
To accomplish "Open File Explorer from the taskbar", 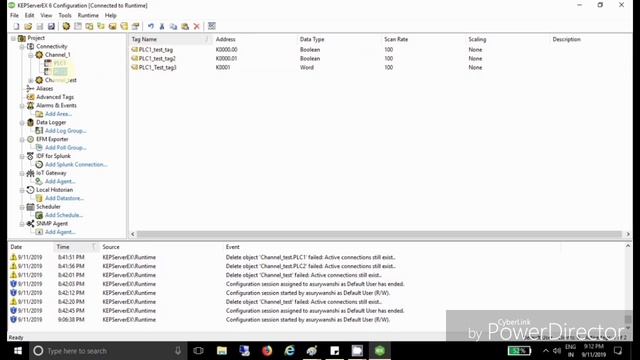I will 222,351.
